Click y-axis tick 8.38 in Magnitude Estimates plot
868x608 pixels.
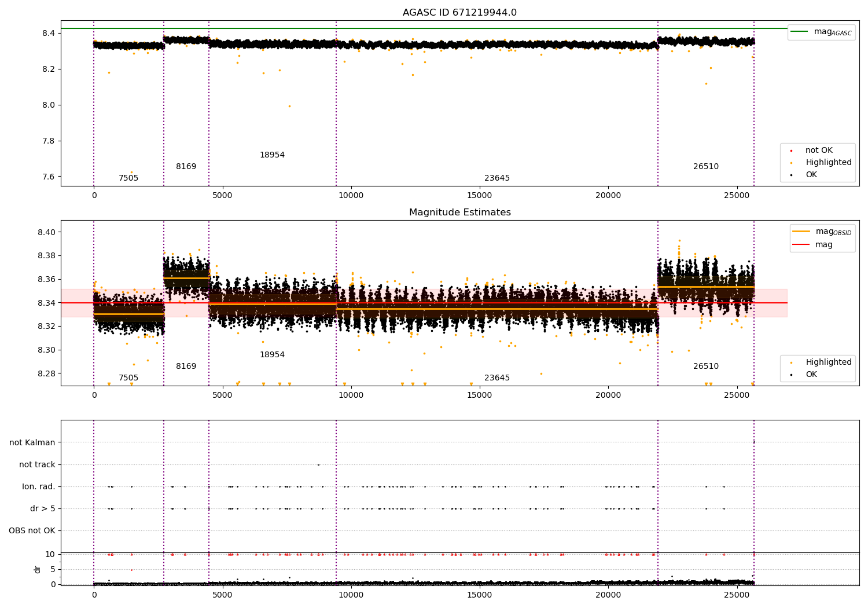(46, 256)
